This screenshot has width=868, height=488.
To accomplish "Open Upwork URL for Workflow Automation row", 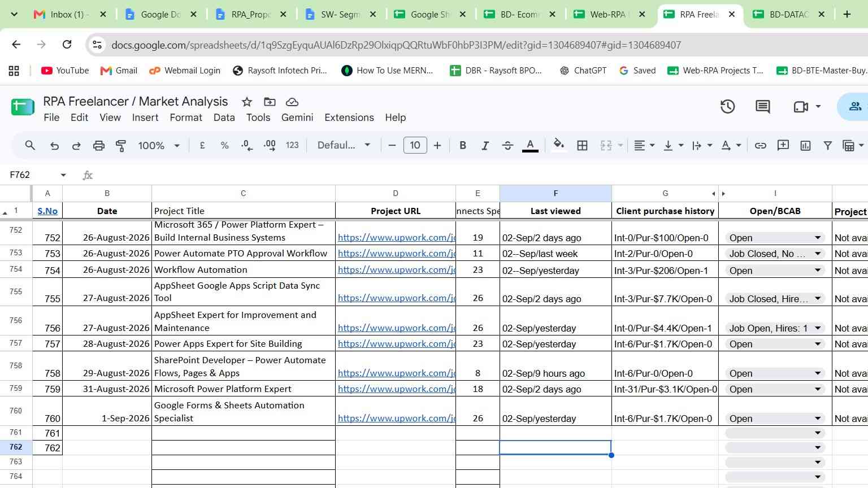I will [396, 269].
